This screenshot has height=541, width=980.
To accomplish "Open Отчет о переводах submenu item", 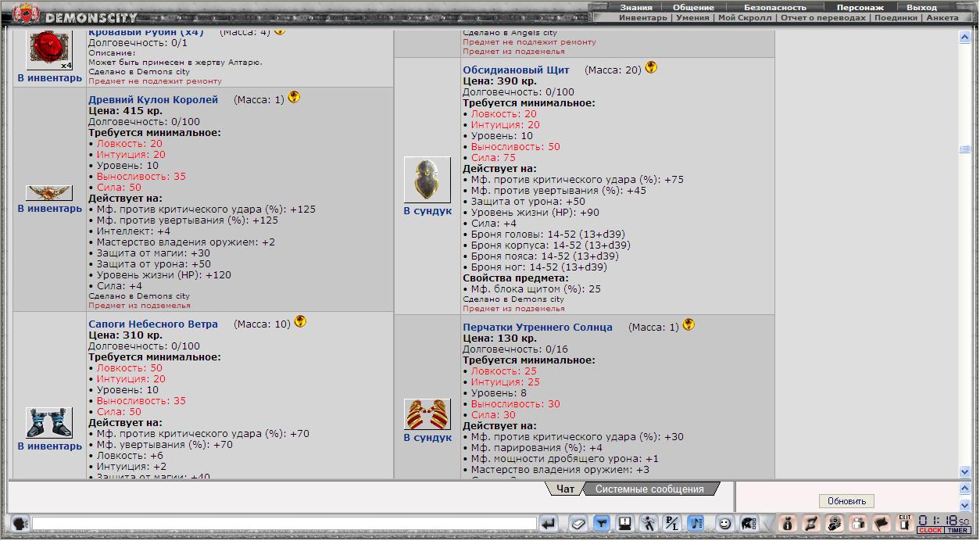I will click(823, 18).
